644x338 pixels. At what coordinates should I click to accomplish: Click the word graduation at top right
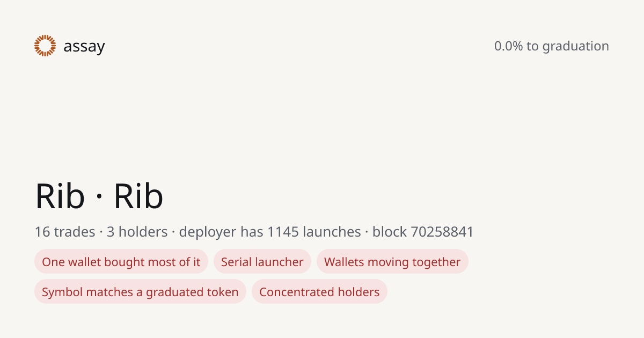(x=576, y=47)
